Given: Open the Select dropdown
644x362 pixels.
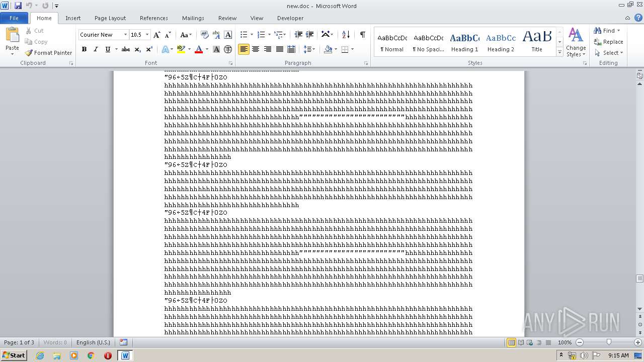Looking at the screenshot, I should 609,53.
